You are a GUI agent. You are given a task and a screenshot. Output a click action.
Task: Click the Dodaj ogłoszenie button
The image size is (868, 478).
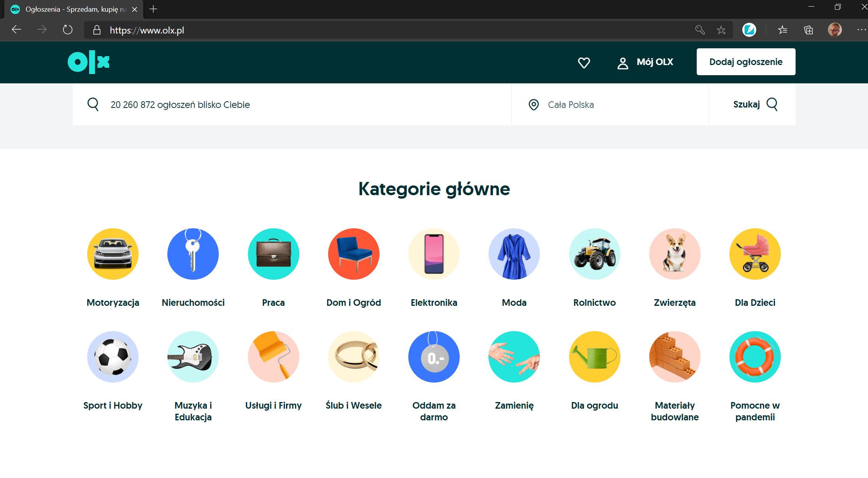pyautogui.click(x=745, y=62)
